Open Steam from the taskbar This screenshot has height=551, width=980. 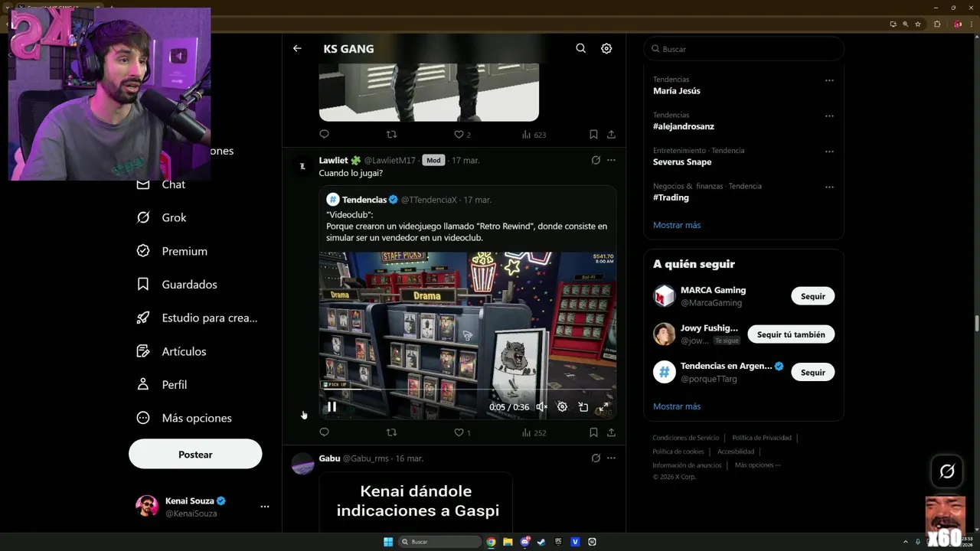(x=541, y=542)
